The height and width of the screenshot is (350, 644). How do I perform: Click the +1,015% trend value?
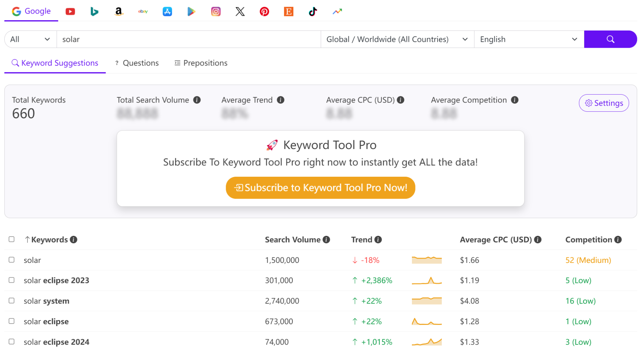pyautogui.click(x=376, y=342)
